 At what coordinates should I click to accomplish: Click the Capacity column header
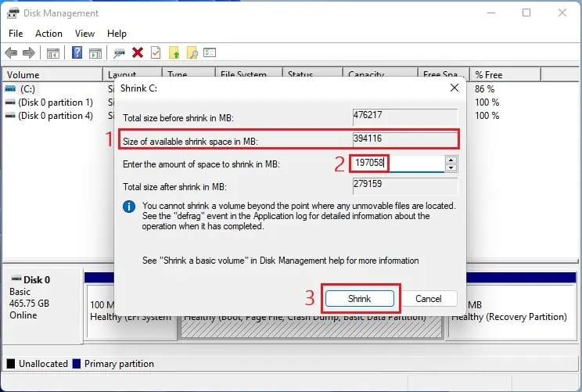380,74
